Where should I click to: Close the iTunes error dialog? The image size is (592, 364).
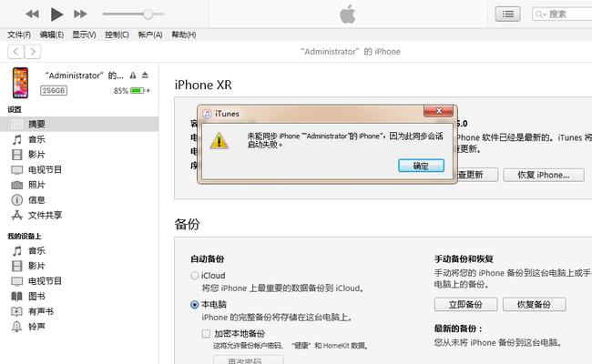click(x=438, y=111)
